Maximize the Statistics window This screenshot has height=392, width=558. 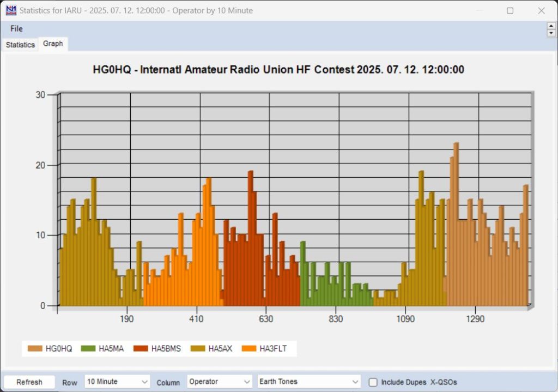click(x=510, y=11)
